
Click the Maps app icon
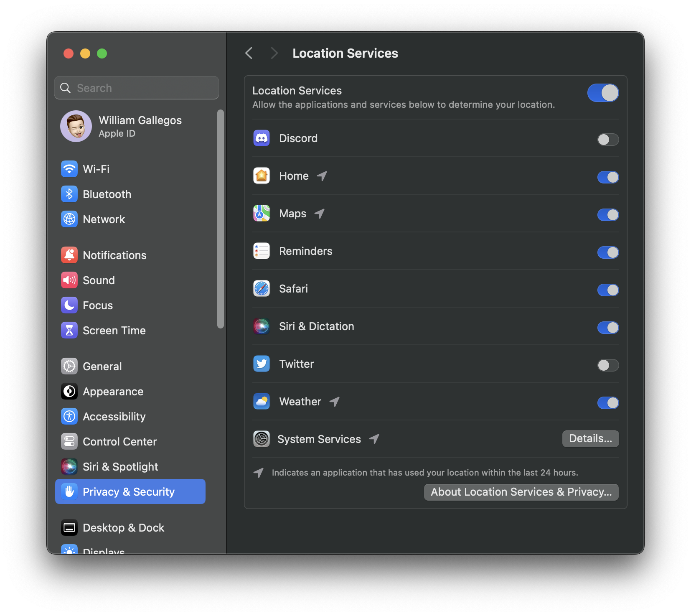[262, 214]
